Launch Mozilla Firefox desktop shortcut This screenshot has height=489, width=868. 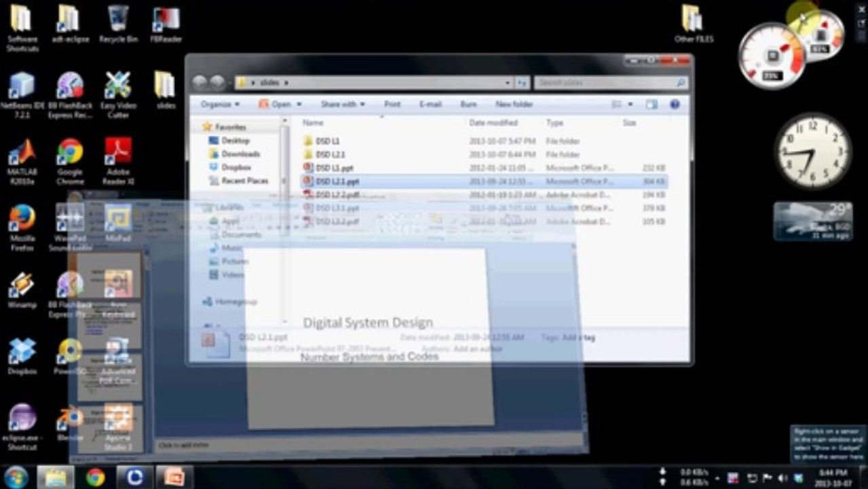point(22,228)
